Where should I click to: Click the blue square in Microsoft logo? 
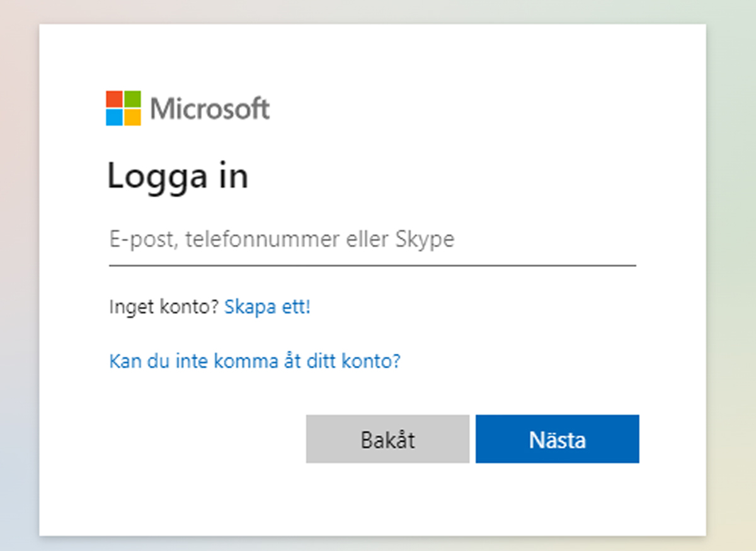click(114, 117)
